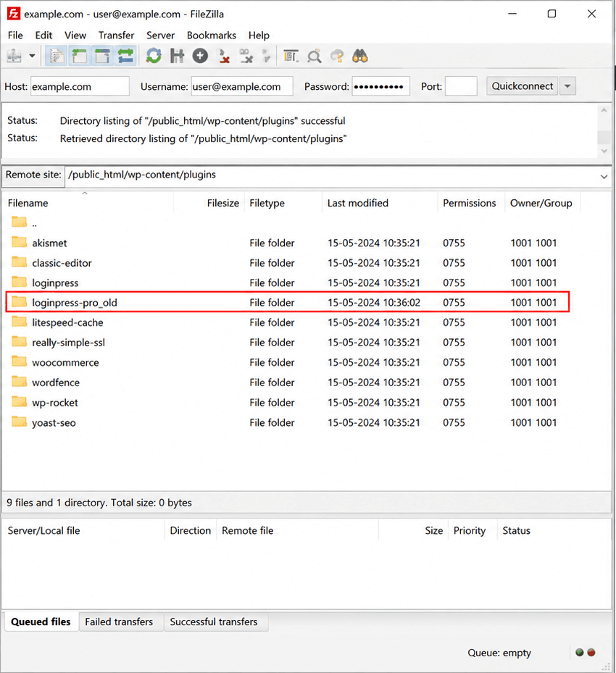Click the green activity indicator light

pos(580,653)
